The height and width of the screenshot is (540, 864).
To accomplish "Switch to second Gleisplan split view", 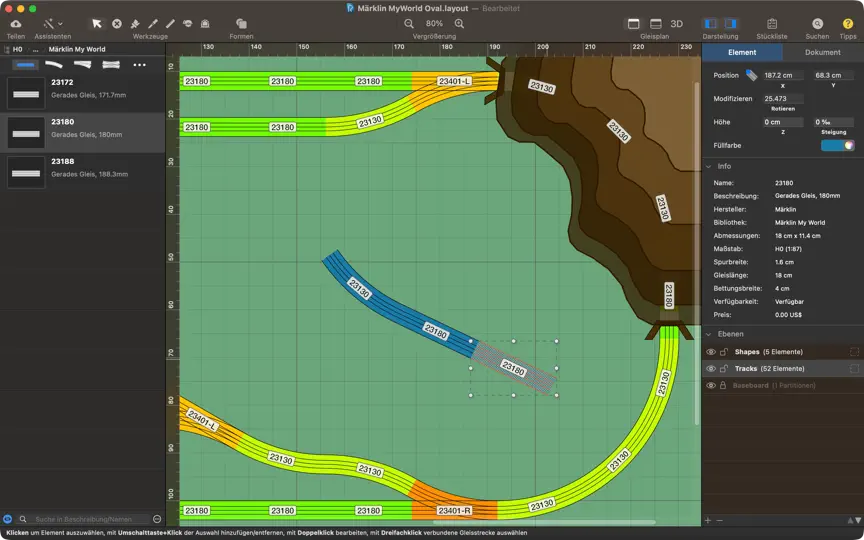I will coord(656,24).
